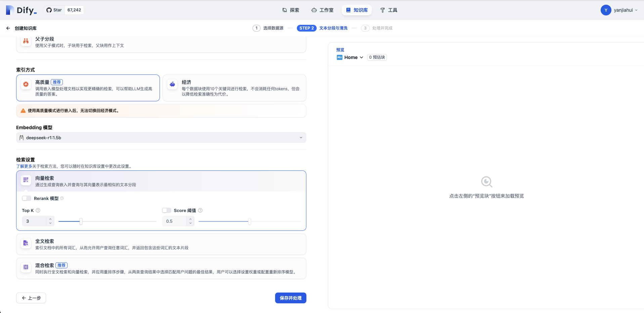Click the 保存并处理 button

(290, 298)
